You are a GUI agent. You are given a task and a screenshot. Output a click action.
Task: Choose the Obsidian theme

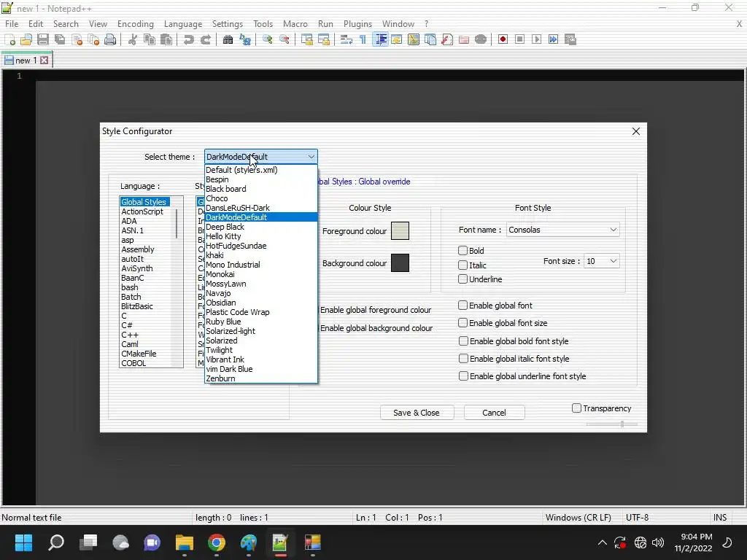[x=260, y=303]
